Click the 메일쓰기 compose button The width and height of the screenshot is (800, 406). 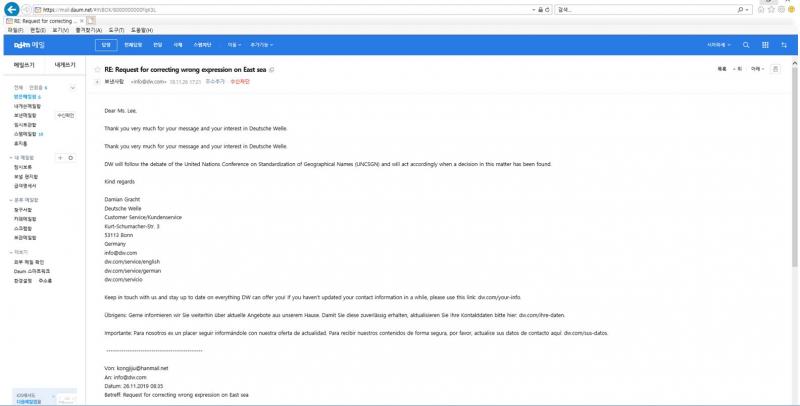[22, 64]
